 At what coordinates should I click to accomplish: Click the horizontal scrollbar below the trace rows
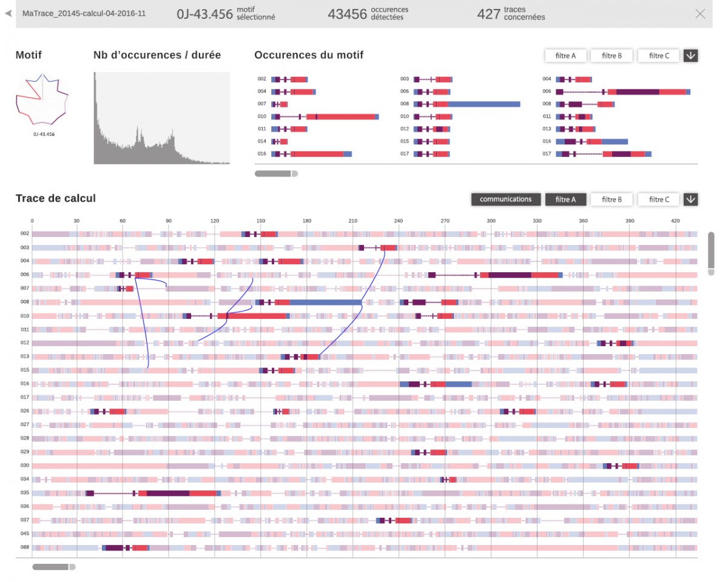[x=53, y=567]
